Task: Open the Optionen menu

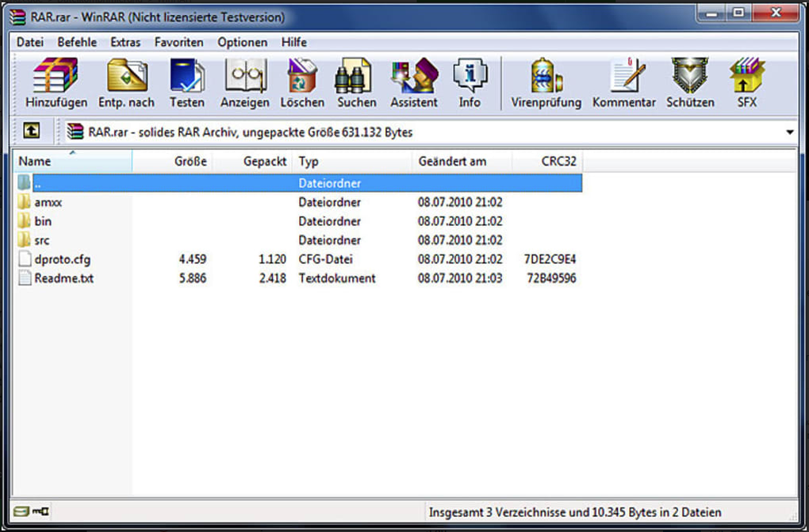Action: pyautogui.click(x=242, y=42)
